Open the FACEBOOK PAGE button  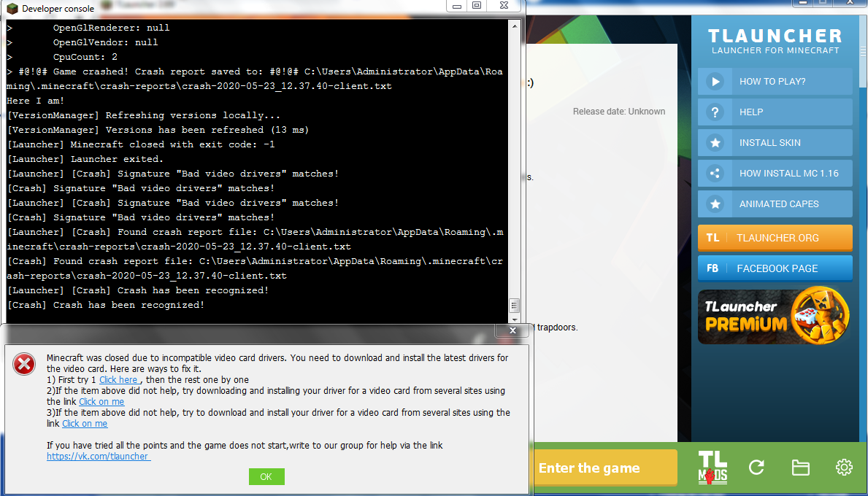point(775,268)
